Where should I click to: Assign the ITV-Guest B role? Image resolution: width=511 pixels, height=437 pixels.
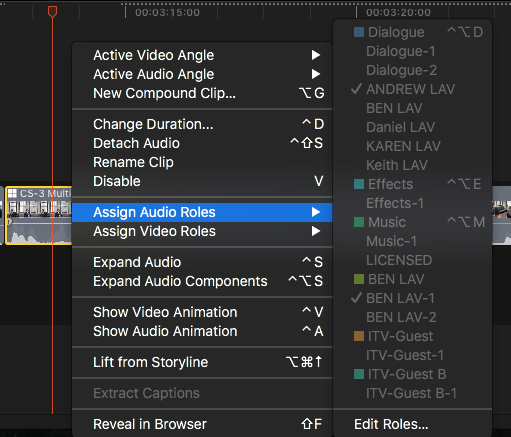coord(413,374)
